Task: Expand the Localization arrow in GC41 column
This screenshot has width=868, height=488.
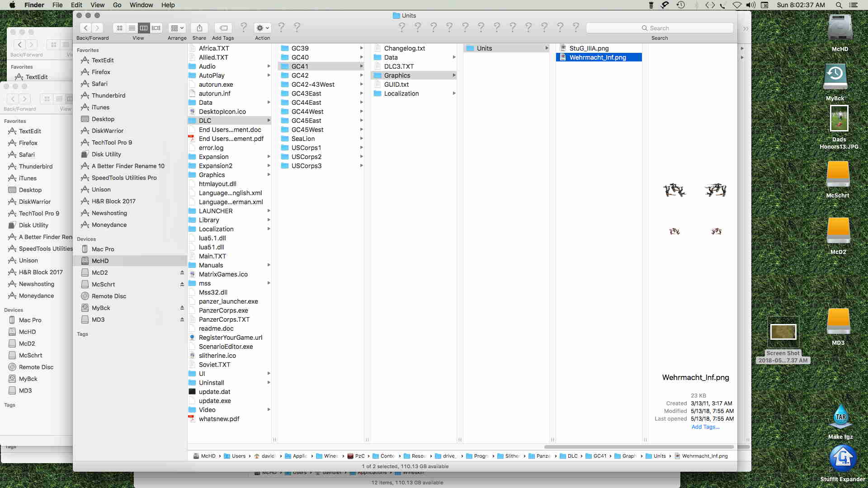Action: [x=454, y=94]
